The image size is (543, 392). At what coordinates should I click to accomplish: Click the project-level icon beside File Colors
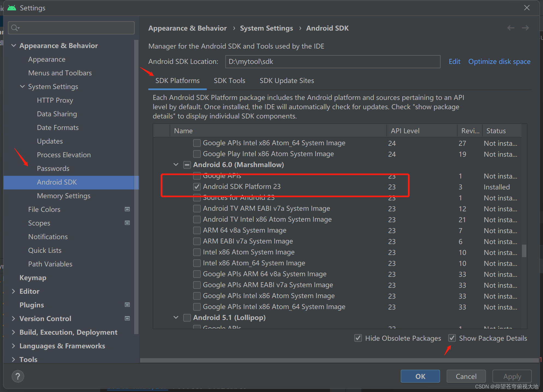click(x=127, y=209)
